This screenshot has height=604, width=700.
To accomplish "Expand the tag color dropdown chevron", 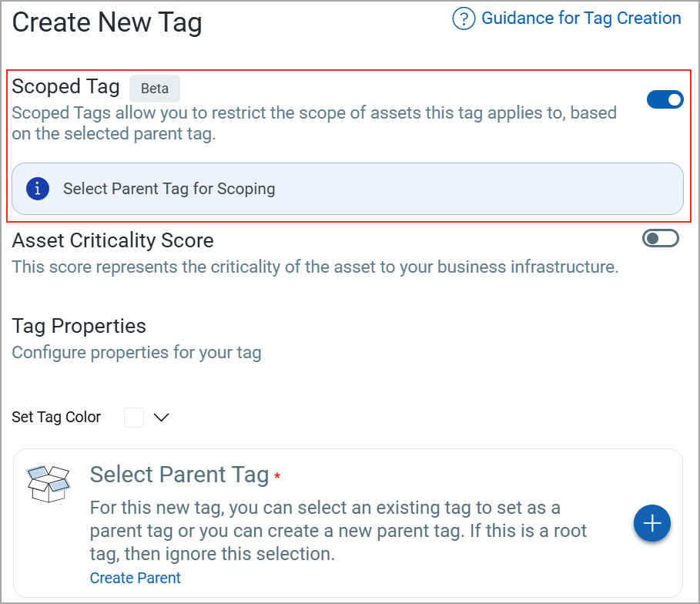I will (x=161, y=418).
